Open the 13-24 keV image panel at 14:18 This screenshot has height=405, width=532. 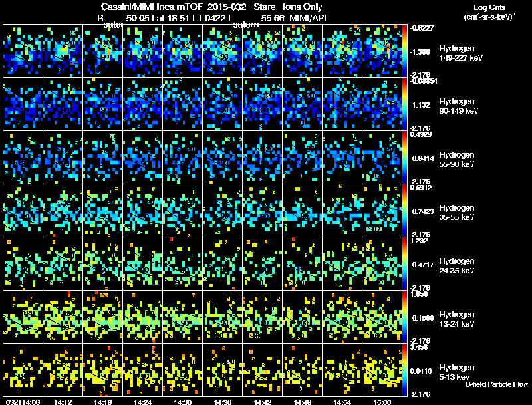tap(103, 317)
